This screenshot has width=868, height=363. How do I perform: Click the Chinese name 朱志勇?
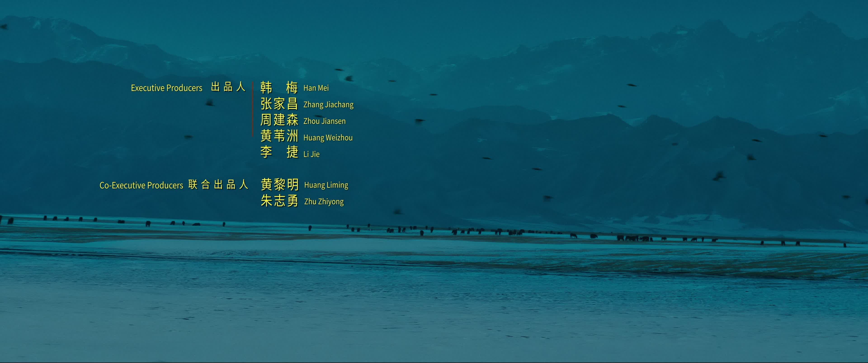280,201
